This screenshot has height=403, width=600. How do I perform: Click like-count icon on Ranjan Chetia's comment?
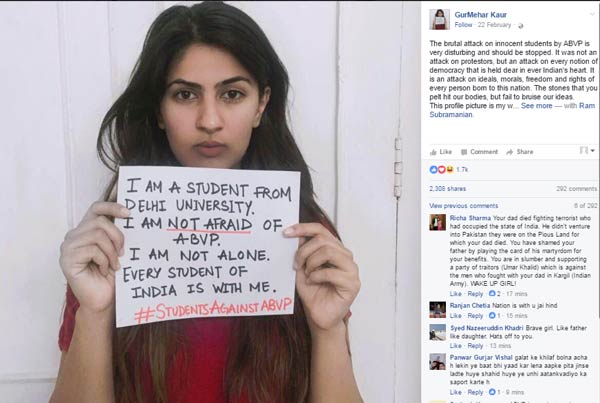(492, 316)
